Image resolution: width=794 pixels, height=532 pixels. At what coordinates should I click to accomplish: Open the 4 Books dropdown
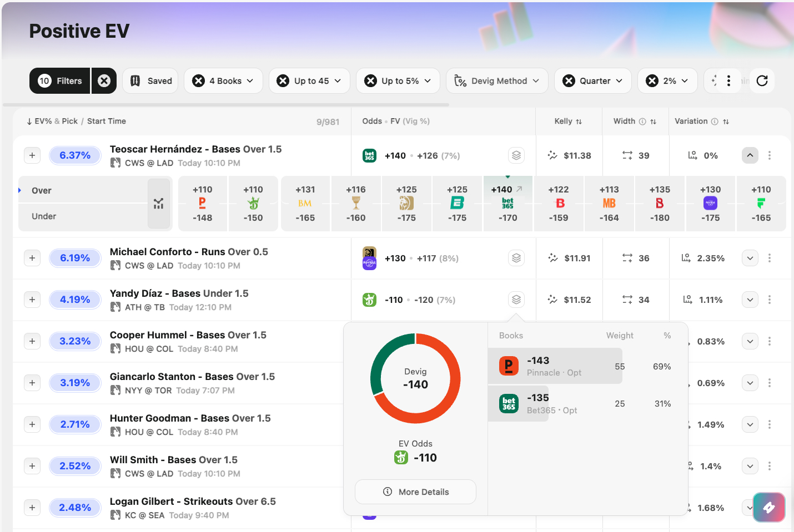pyautogui.click(x=231, y=81)
